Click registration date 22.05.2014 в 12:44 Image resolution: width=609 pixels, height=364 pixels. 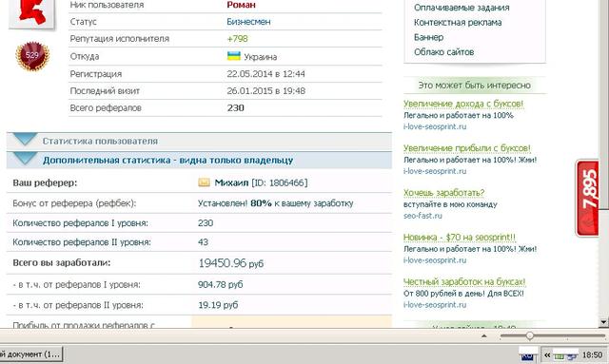pos(266,74)
